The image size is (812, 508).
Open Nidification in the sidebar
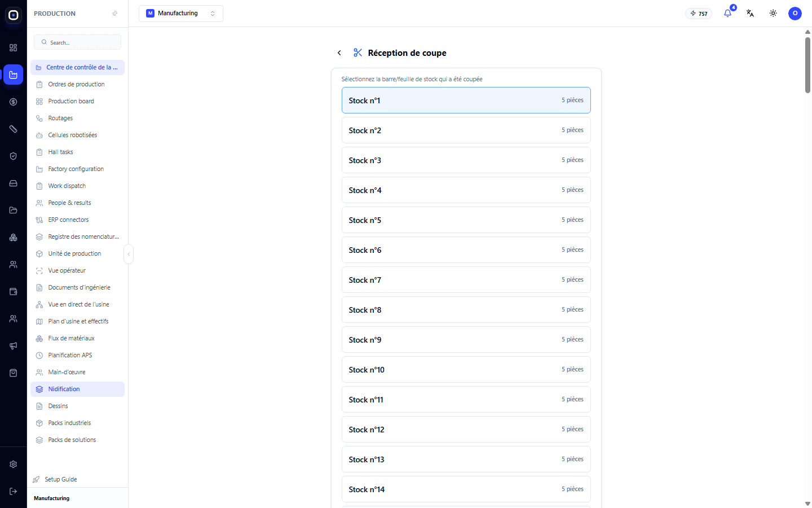(x=77, y=389)
